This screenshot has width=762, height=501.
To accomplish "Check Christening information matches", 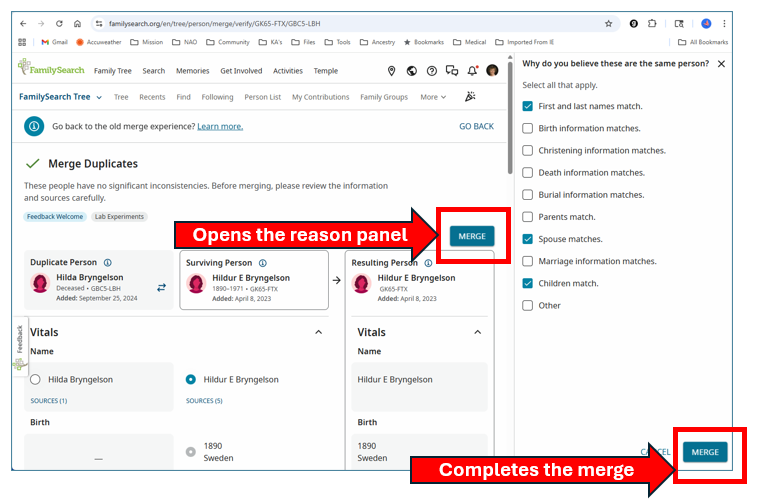I will 527,151.
